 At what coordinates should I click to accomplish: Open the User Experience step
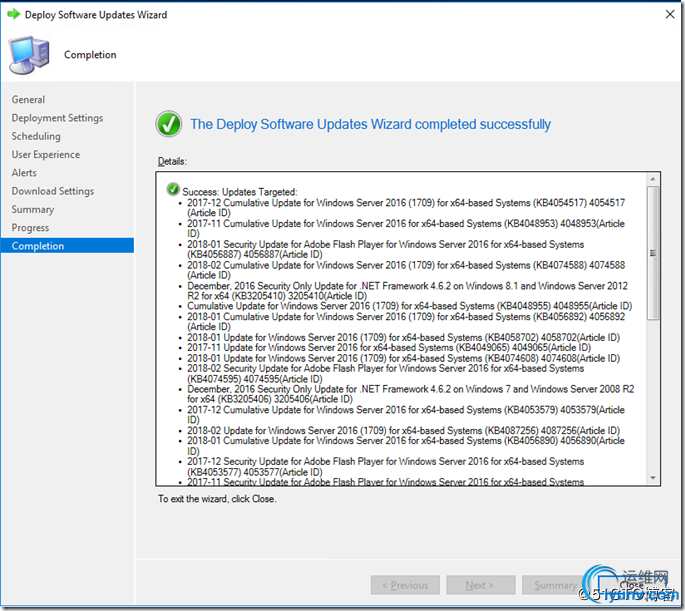click(46, 155)
